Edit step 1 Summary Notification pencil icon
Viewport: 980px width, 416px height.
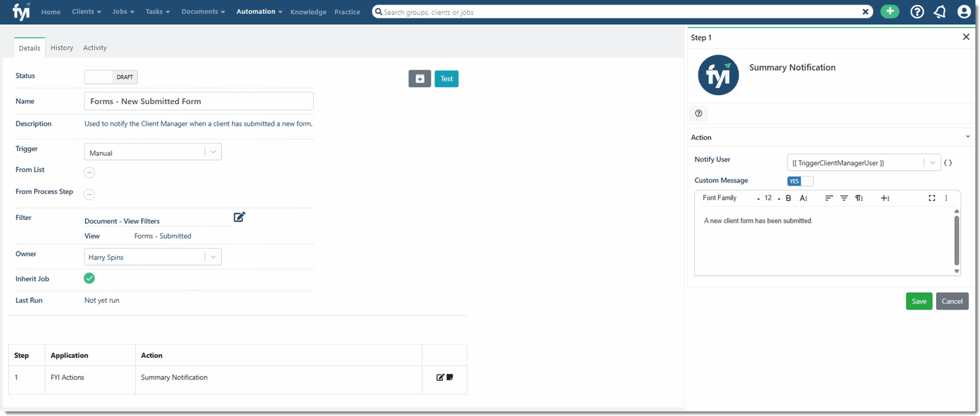(x=440, y=377)
